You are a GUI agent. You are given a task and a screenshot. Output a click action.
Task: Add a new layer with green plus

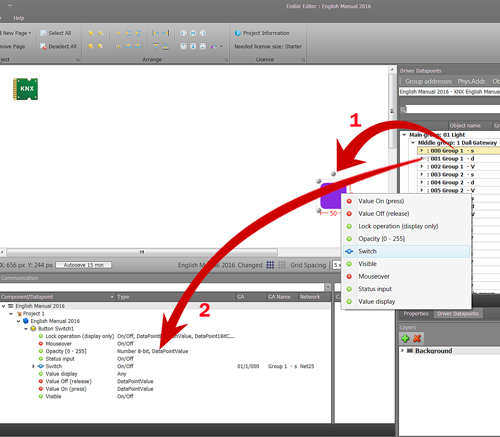405,338
